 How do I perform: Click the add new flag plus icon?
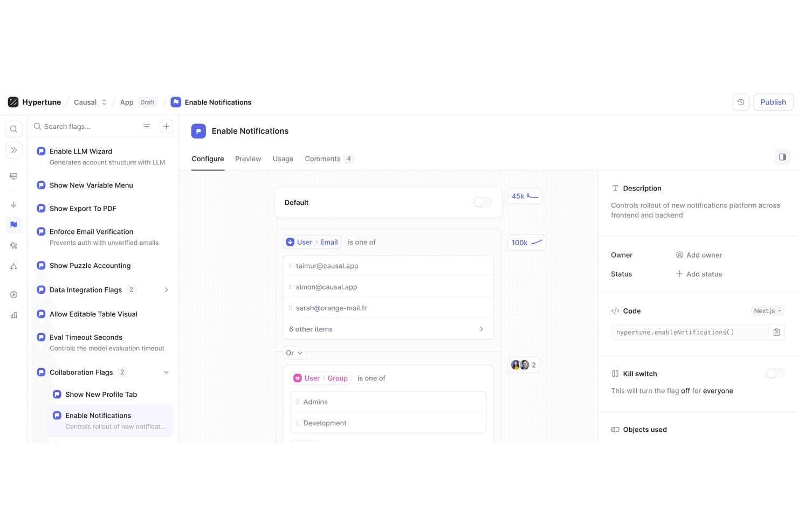tap(166, 126)
